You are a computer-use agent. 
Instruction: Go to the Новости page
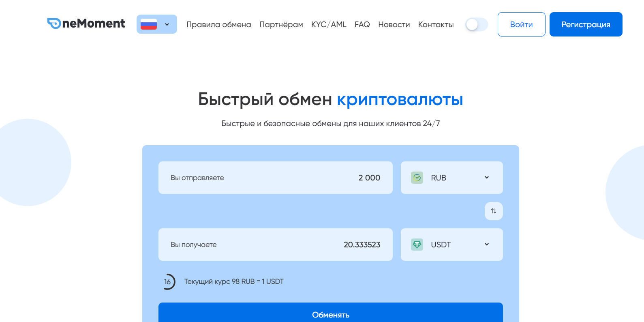coord(394,24)
